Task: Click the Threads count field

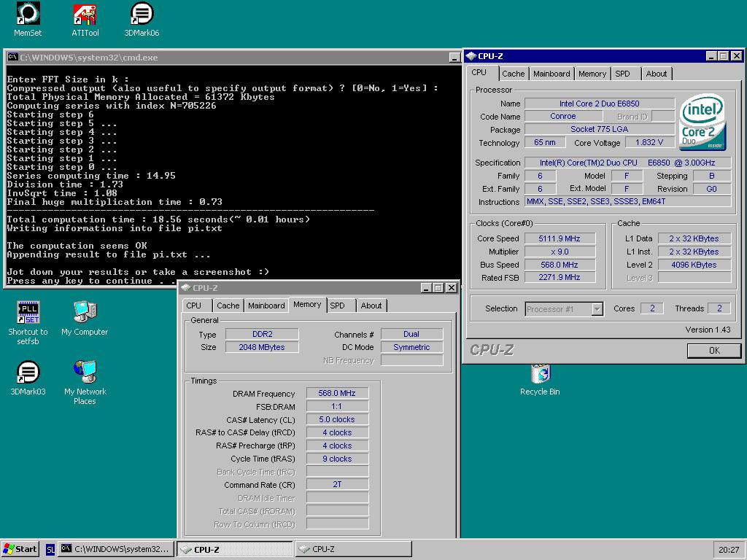Action: (x=719, y=308)
